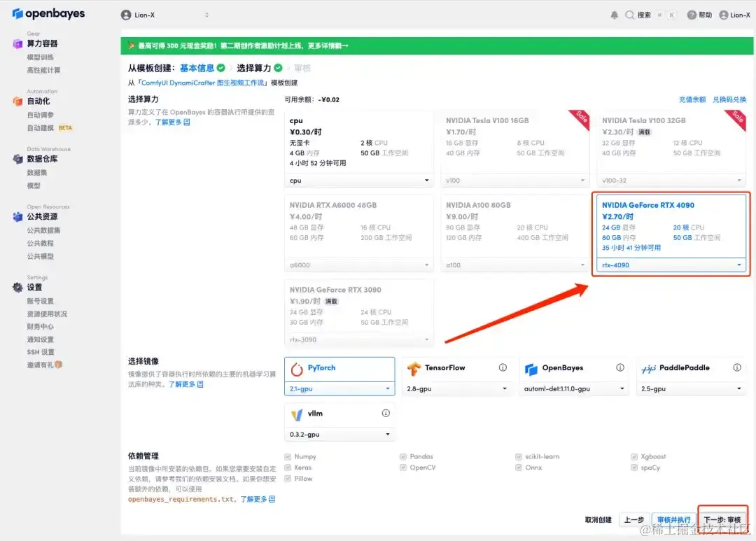Click the PyTorch flame icon
This screenshot has height=541, width=756.
click(x=297, y=369)
